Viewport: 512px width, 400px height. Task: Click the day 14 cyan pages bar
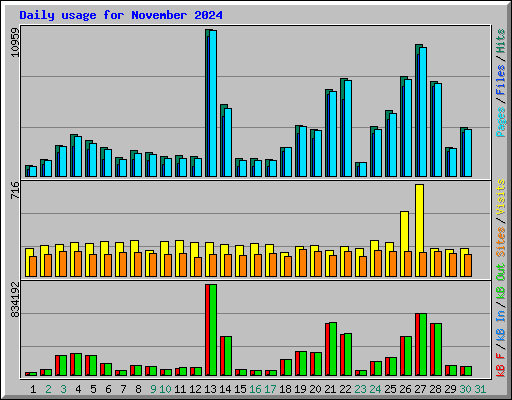coord(228,142)
